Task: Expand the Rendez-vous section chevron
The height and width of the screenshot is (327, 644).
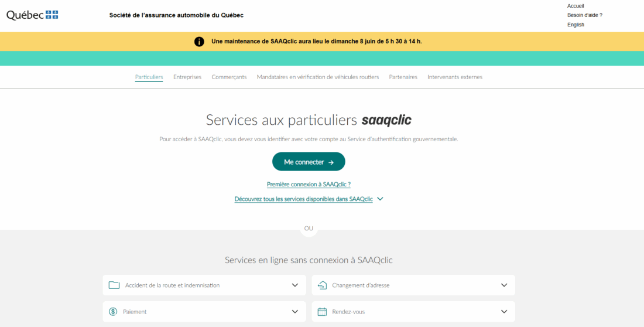Action: coord(504,312)
